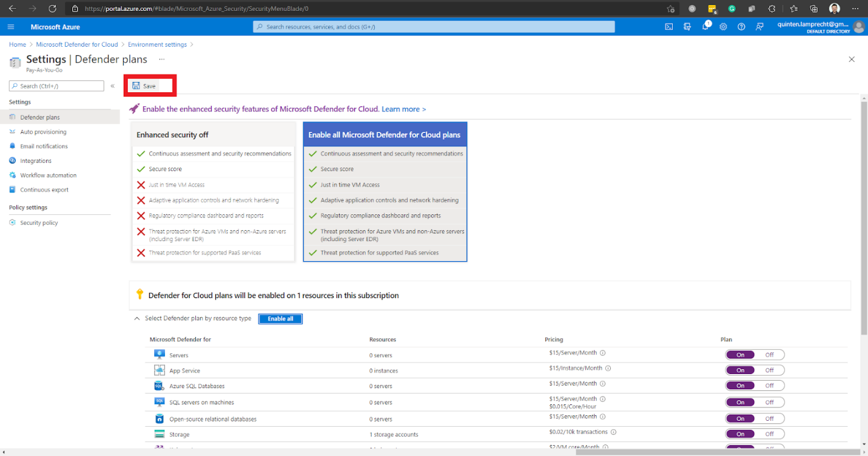Open browser profile picture
The image size is (868, 456).
pos(835,9)
